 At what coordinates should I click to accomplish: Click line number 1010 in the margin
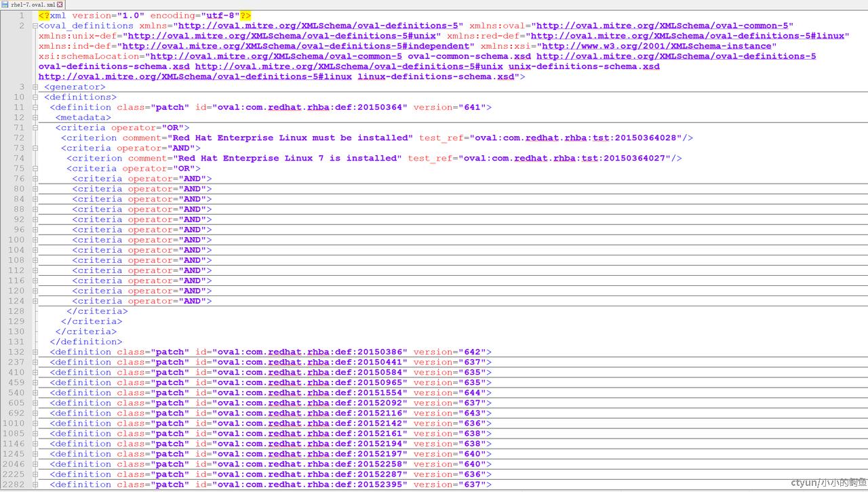(x=13, y=424)
